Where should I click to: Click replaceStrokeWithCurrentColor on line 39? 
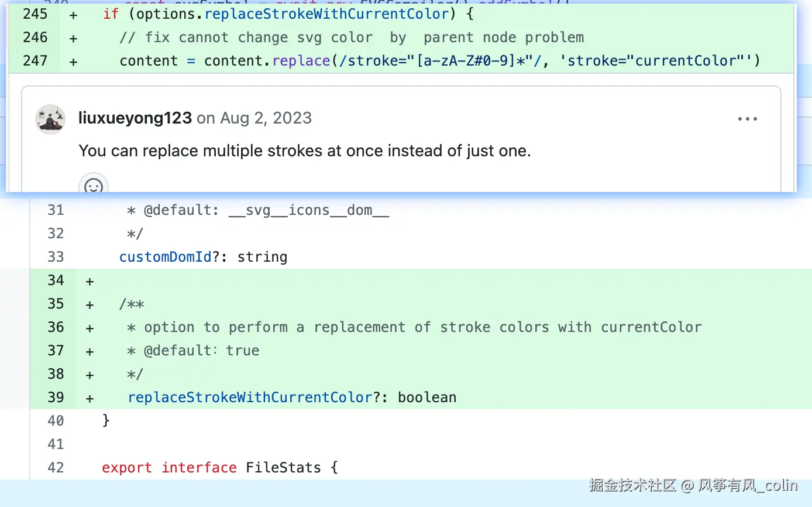point(250,398)
